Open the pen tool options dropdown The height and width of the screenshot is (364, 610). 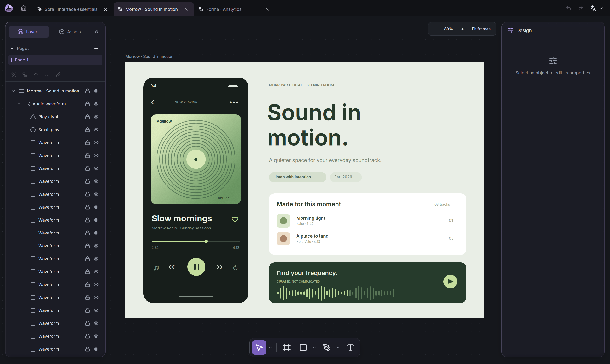(x=338, y=348)
